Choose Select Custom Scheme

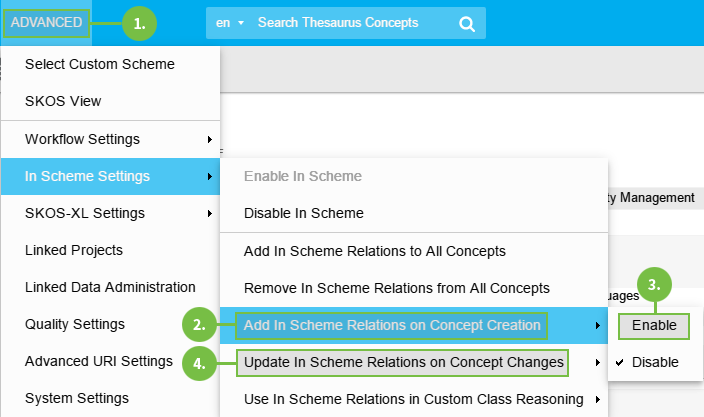click(x=100, y=64)
